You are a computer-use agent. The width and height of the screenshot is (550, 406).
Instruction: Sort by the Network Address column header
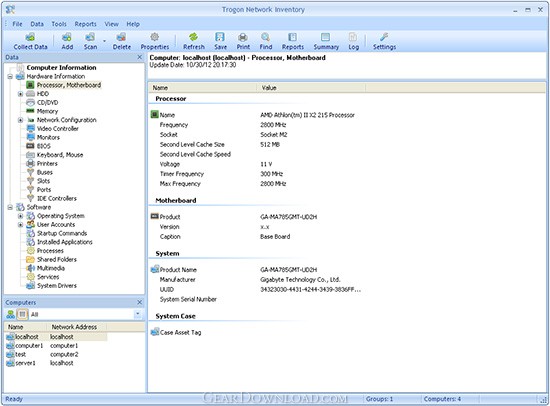(77, 327)
